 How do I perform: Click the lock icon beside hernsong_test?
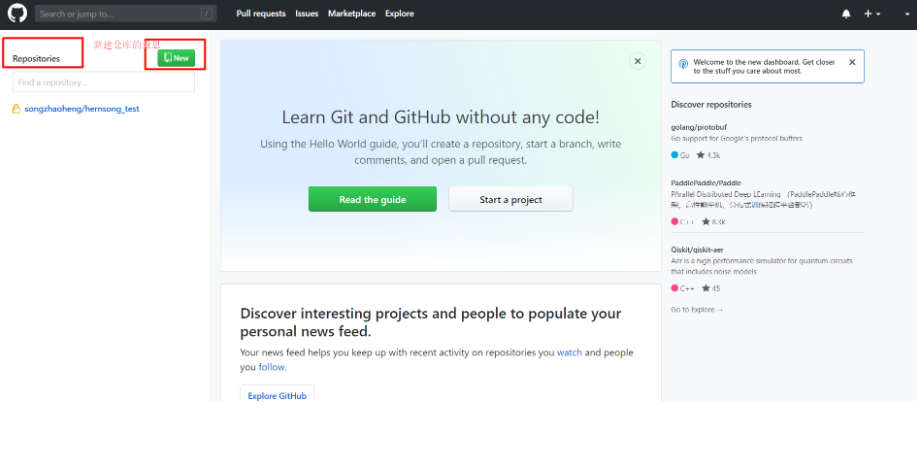[x=16, y=109]
